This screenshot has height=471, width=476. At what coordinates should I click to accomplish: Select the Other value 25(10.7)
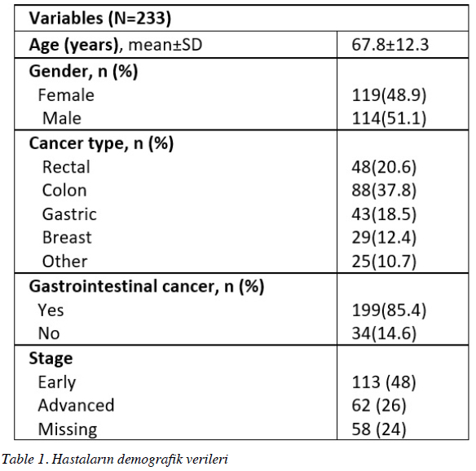384,262
